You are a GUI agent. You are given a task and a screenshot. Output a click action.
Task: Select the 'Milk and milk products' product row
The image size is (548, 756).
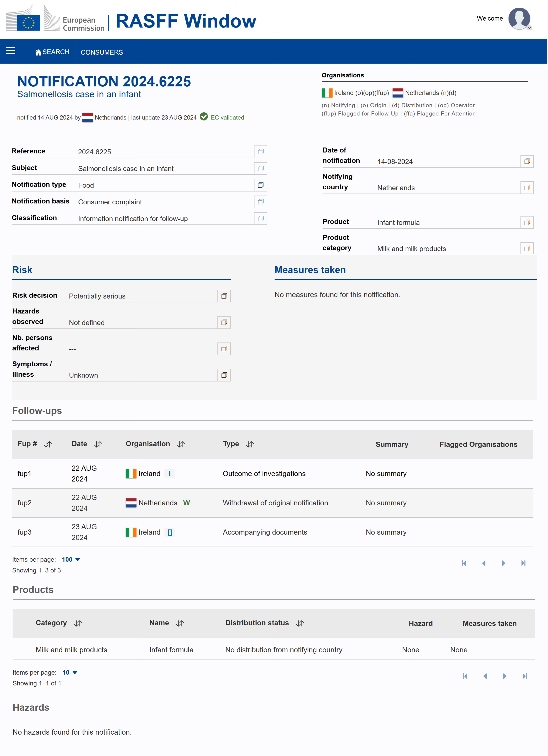[273, 650]
